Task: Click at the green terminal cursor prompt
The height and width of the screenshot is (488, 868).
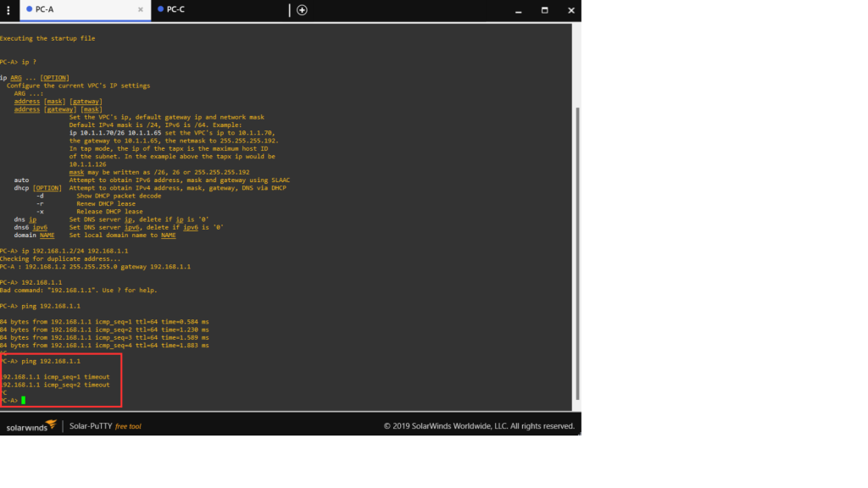Action: [x=25, y=400]
